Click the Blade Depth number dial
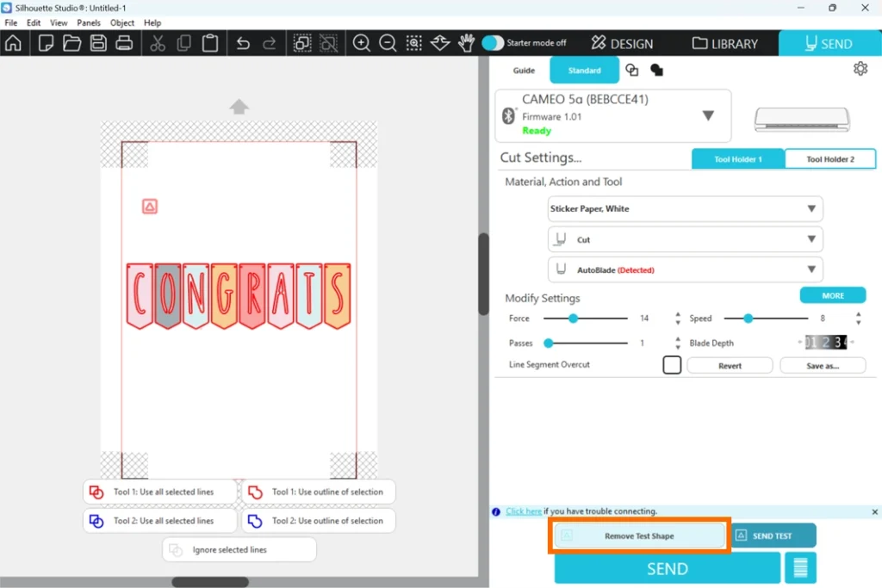 (x=825, y=343)
